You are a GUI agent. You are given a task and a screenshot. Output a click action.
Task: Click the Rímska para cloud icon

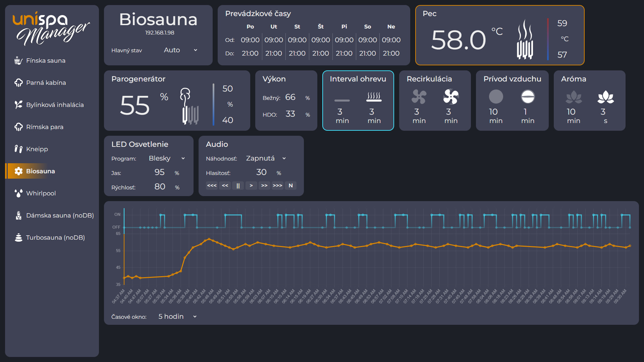click(18, 127)
